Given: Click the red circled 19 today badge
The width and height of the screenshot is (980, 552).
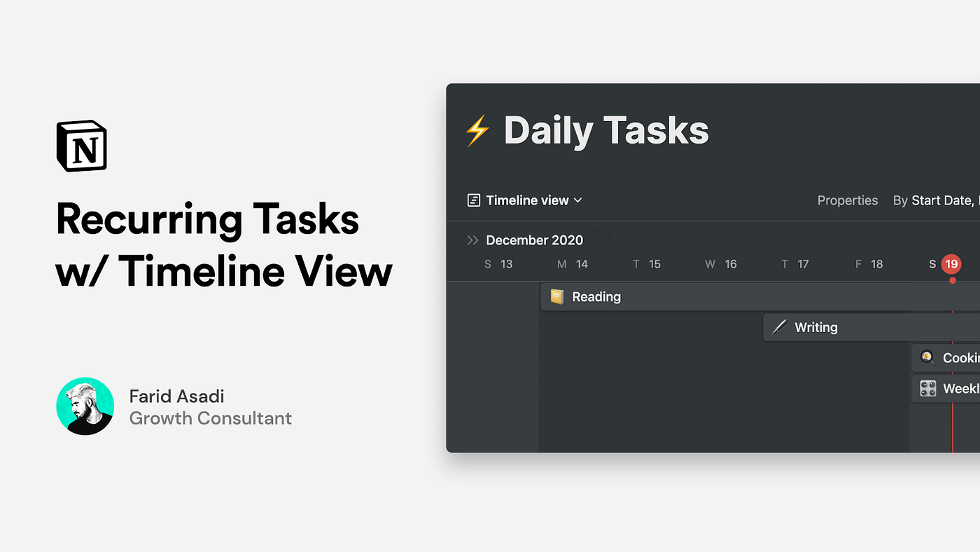Looking at the screenshot, I should [x=951, y=264].
